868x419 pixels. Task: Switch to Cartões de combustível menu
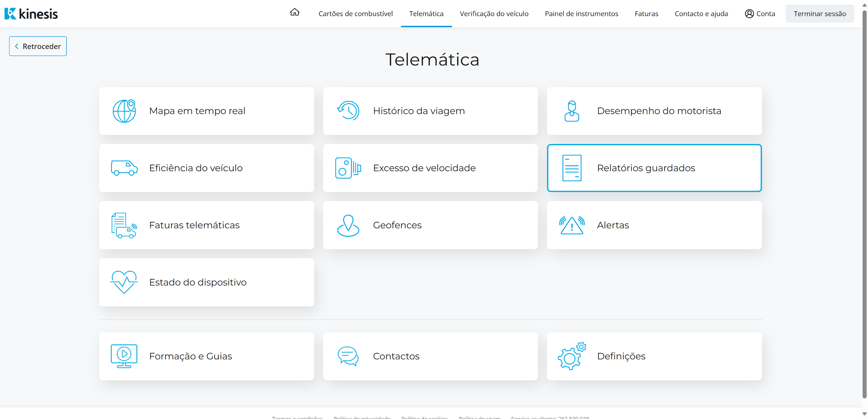355,14
